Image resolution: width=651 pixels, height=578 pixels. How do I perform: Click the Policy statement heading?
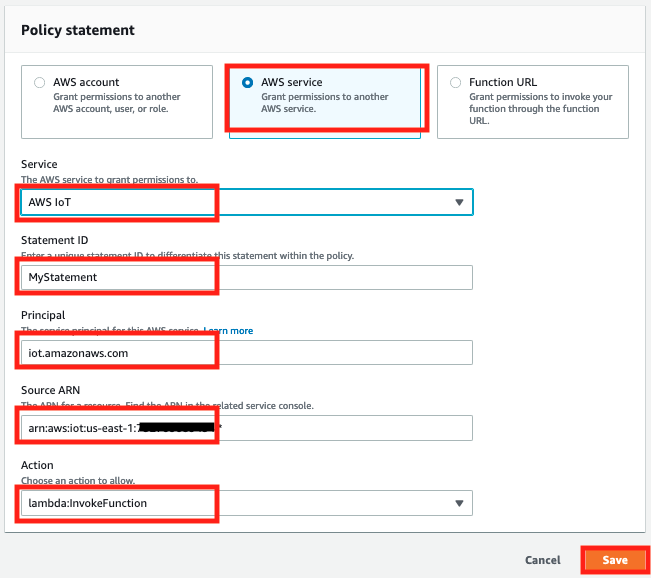[78, 30]
